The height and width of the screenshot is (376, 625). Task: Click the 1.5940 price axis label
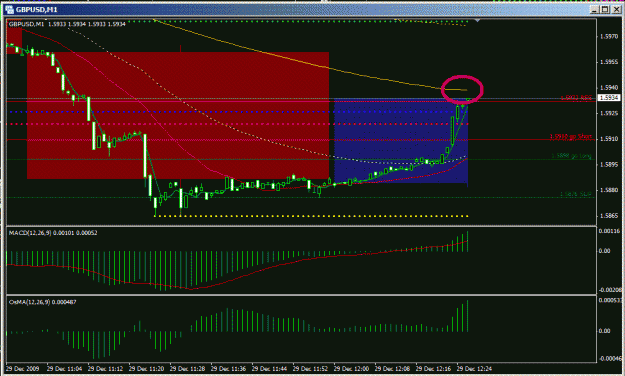609,87
